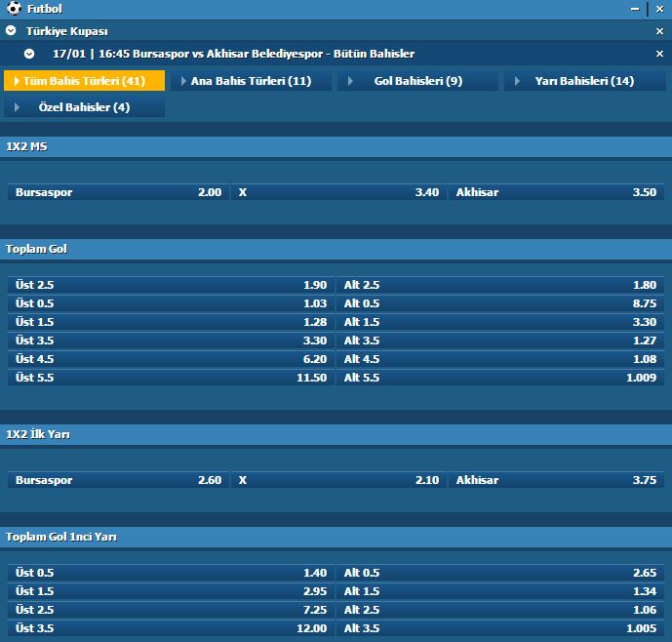
Task: Pick draw X at 3.40 in 1X2 MS
Action: [338, 192]
